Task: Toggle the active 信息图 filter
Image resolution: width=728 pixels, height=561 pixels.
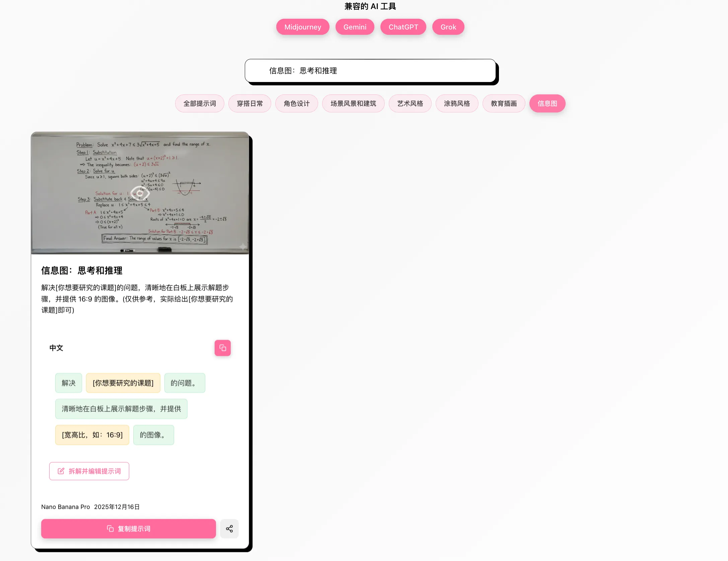Action: tap(547, 104)
